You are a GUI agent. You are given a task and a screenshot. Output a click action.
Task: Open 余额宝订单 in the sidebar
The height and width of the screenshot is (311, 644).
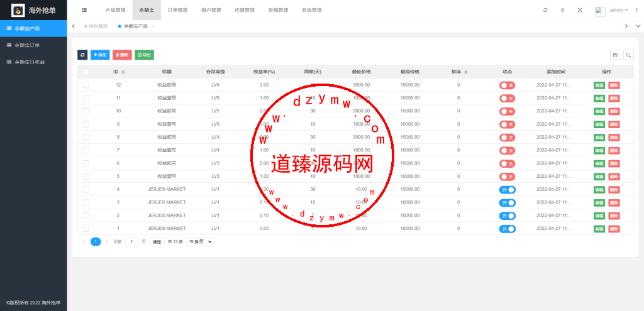pos(33,45)
